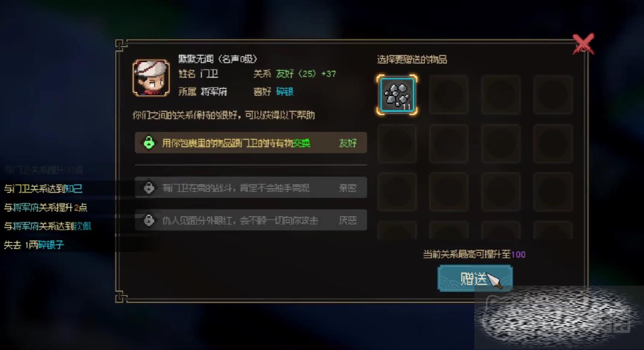Click the first empty slot in third row
Screen dimensions: 644x350
(397, 192)
